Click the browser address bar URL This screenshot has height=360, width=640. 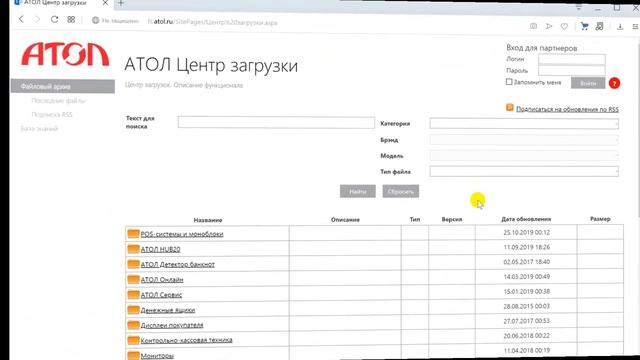pos(212,22)
